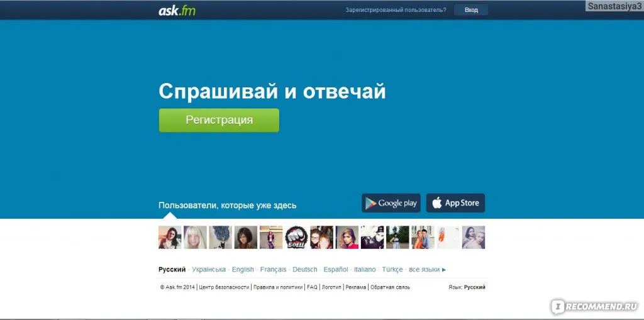
Task: Switch language to English
Action: 243,270
